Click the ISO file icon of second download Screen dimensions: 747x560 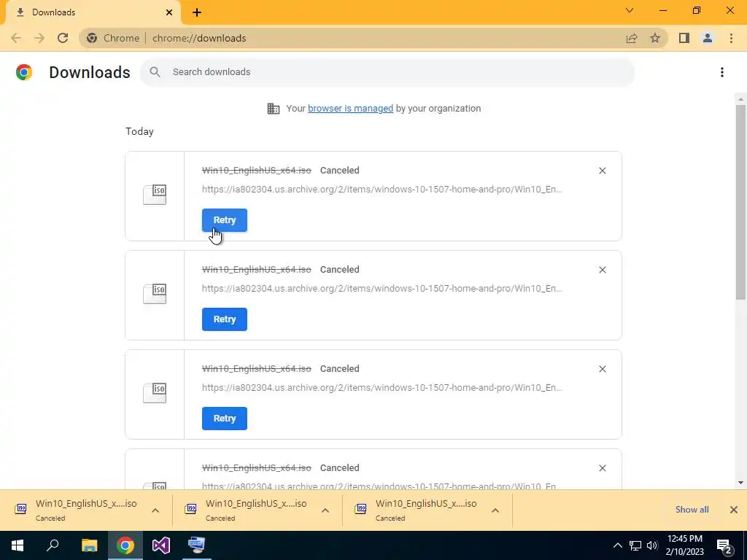click(155, 294)
